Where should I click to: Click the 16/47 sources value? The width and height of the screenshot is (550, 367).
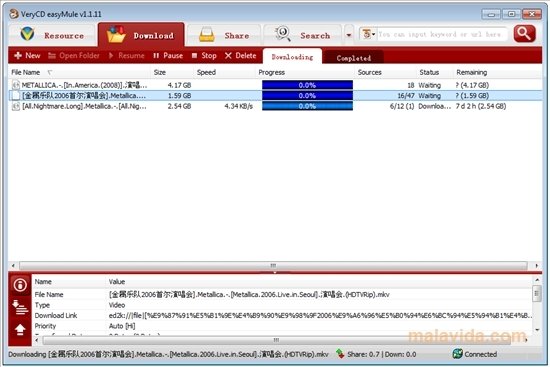pyautogui.click(x=405, y=95)
